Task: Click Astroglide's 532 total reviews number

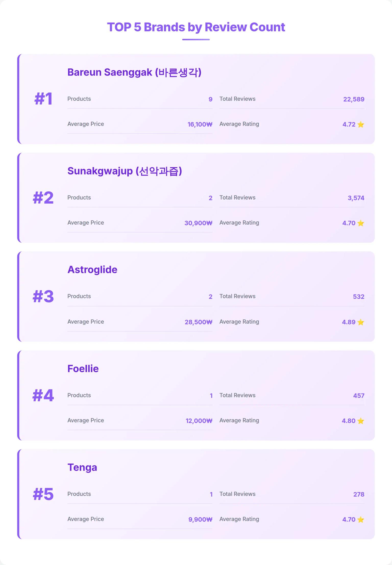Action: pos(358,297)
